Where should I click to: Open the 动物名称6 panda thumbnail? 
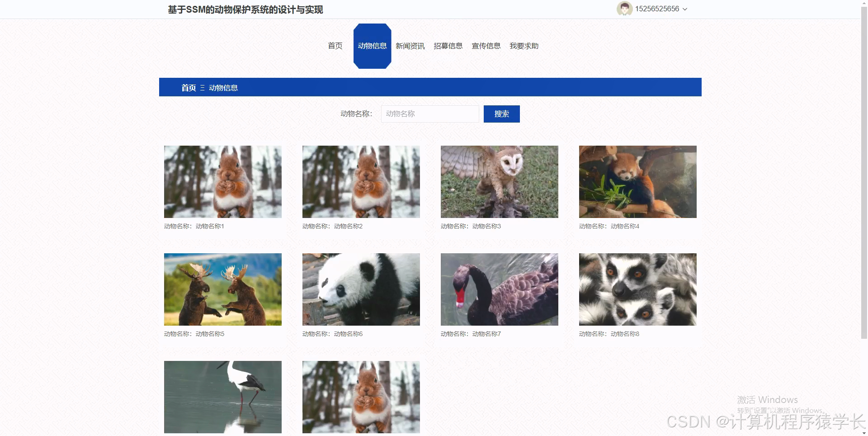click(x=361, y=289)
